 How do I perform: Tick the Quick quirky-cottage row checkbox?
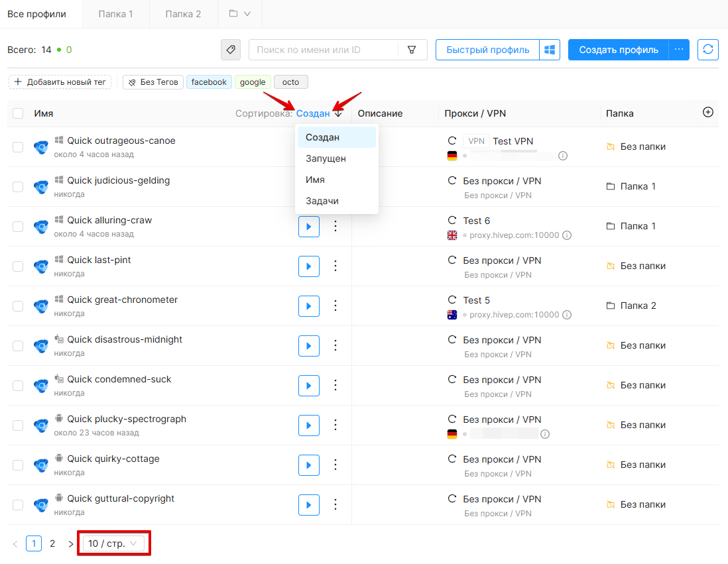coord(18,465)
